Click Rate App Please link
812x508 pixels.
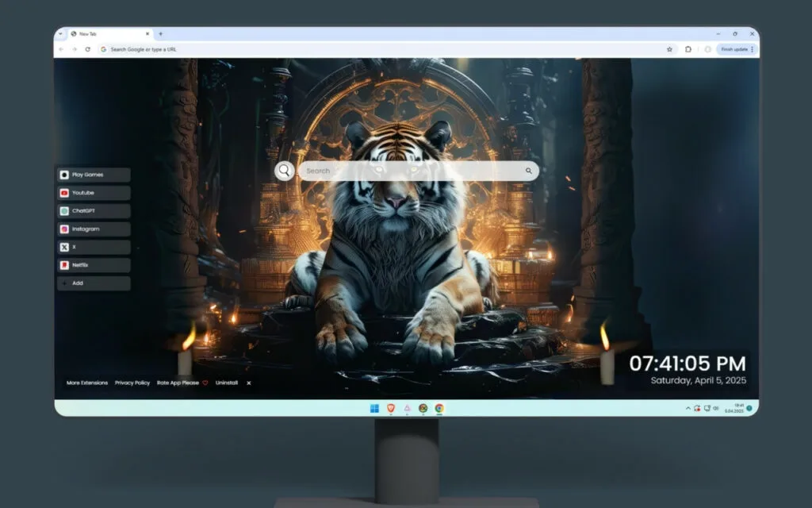tap(178, 383)
